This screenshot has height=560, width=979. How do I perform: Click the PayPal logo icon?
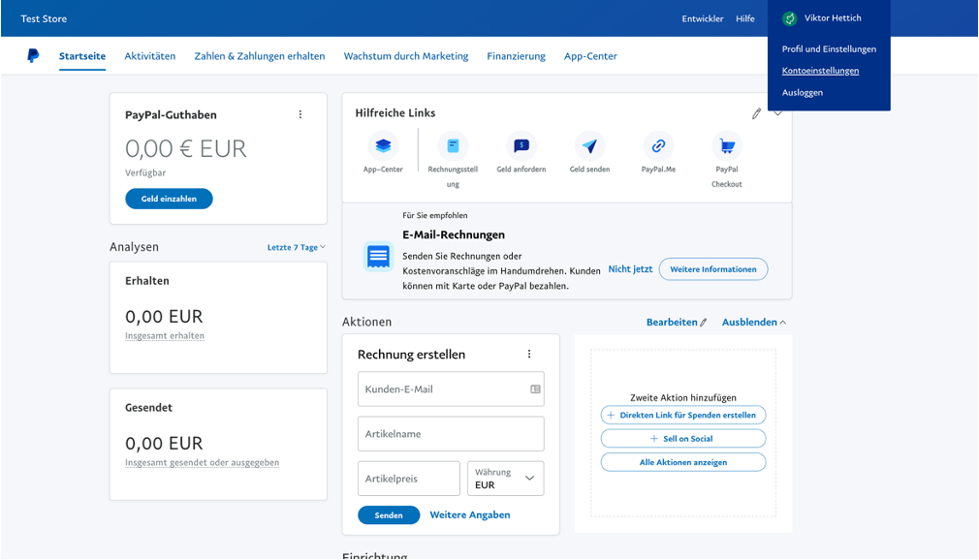coord(33,55)
